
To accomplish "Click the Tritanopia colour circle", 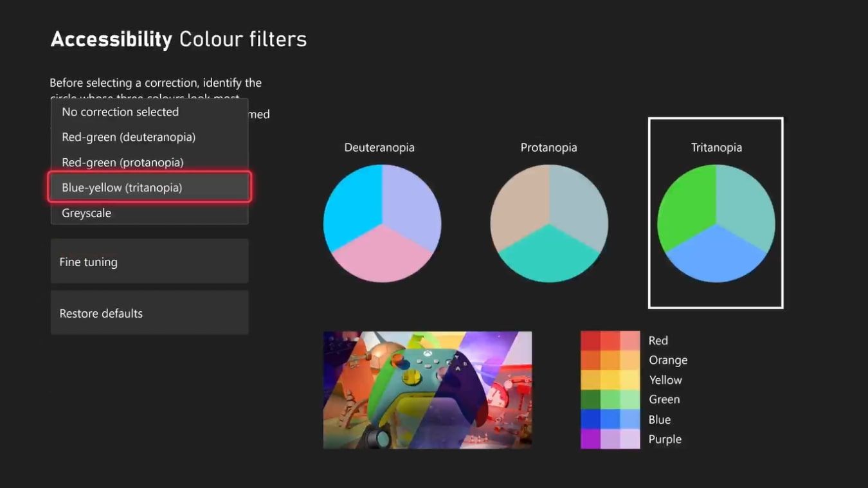I will click(x=716, y=223).
